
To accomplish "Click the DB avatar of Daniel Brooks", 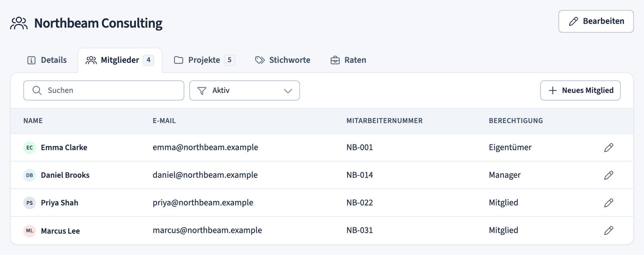I will tap(30, 175).
